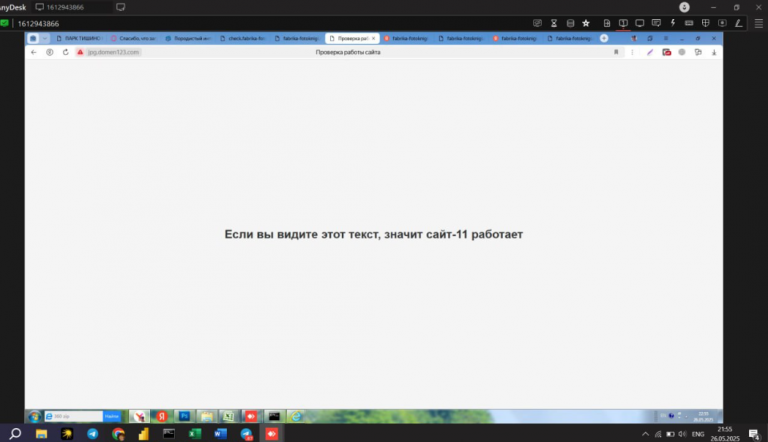This screenshot has height=442, width=768.
Task: Open the AnyDesk file transfer icon
Action: (607, 23)
